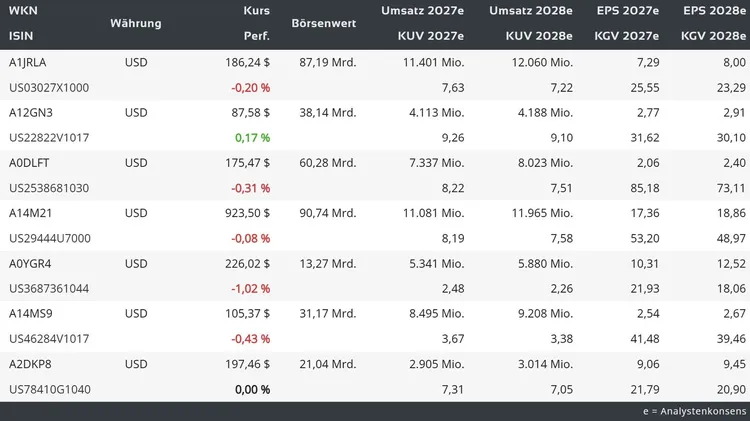Click ISIN US3687361044
Screen dimensions: 750x421
[x=49, y=288]
